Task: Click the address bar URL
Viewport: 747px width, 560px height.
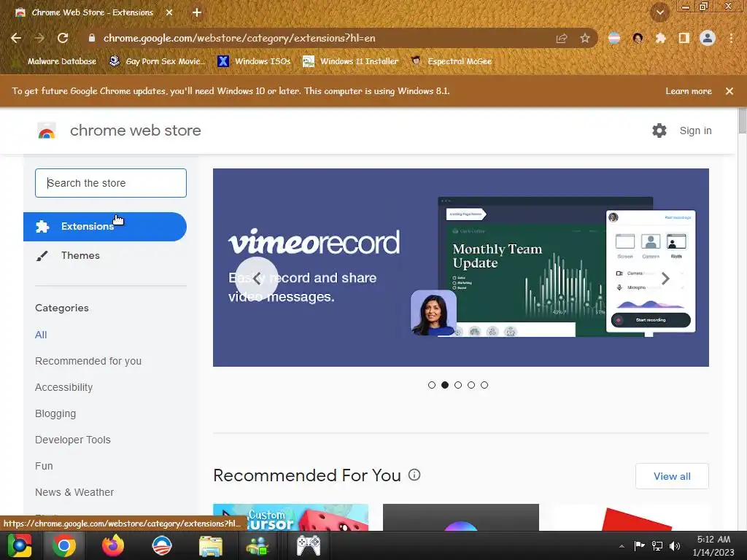Action: tap(239, 38)
